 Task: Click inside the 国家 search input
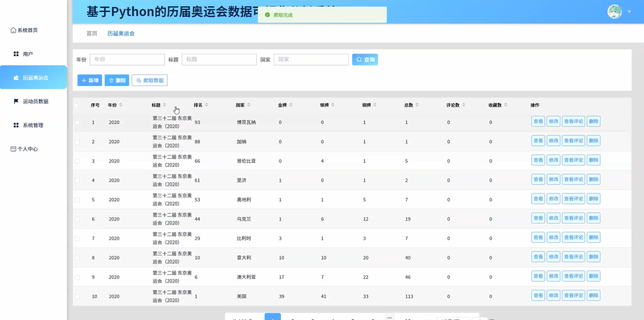[311, 59]
